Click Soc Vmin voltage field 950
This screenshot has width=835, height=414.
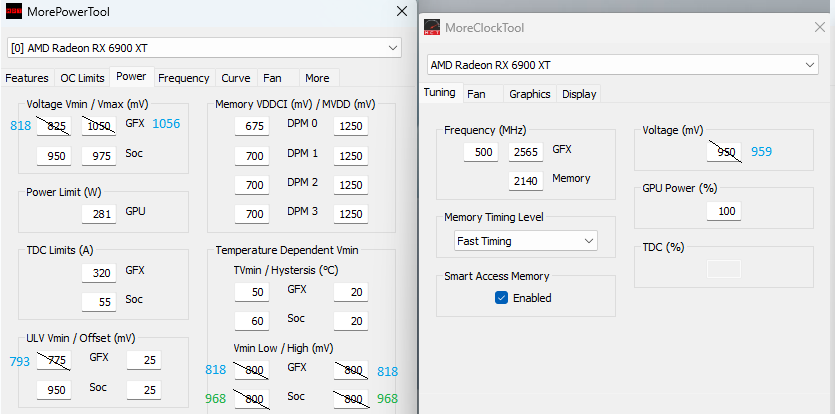(54, 156)
